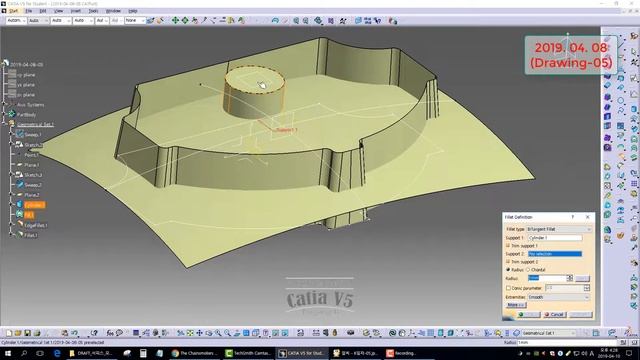Select Plane.2 in the tree
Screen dimensions: 640x360
point(32,195)
